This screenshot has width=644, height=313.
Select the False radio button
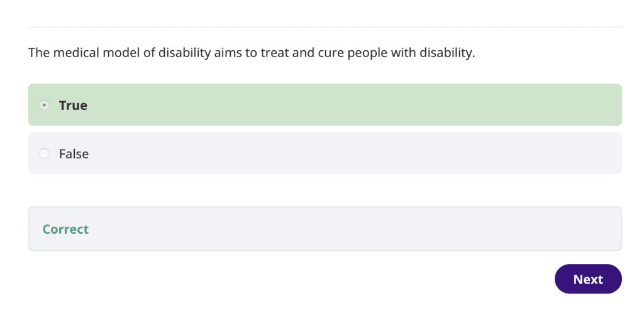(x=44, y=153)
